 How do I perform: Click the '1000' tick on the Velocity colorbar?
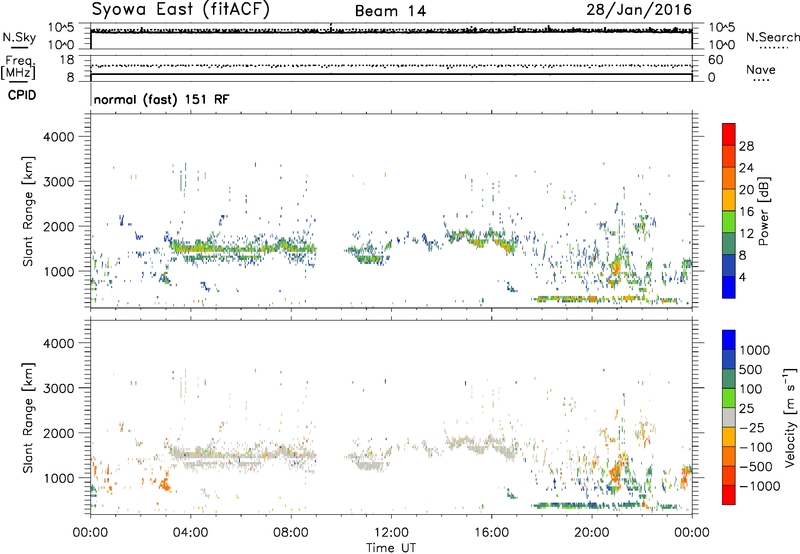(754, 350)
